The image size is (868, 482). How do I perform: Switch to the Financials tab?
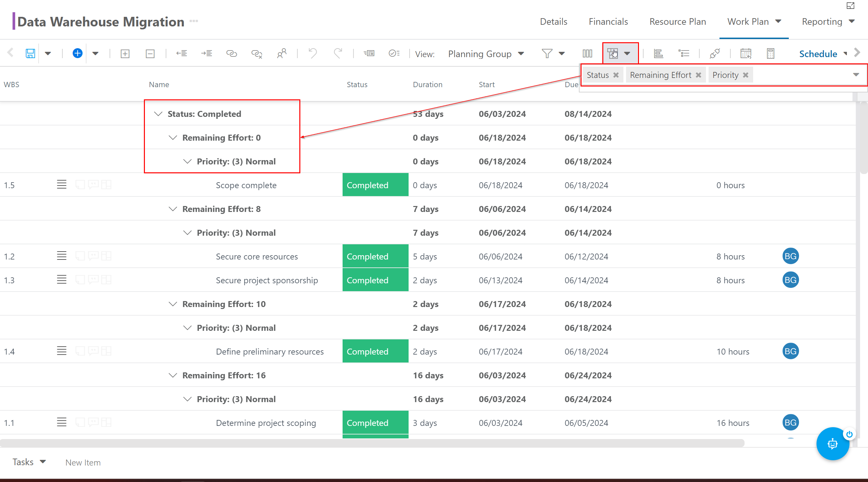pos(608,21)
